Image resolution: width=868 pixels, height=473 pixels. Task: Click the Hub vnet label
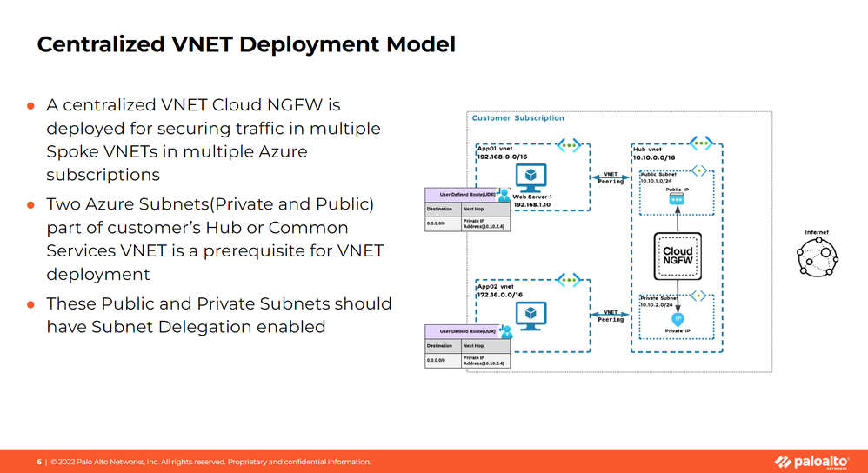coord(647,150)
